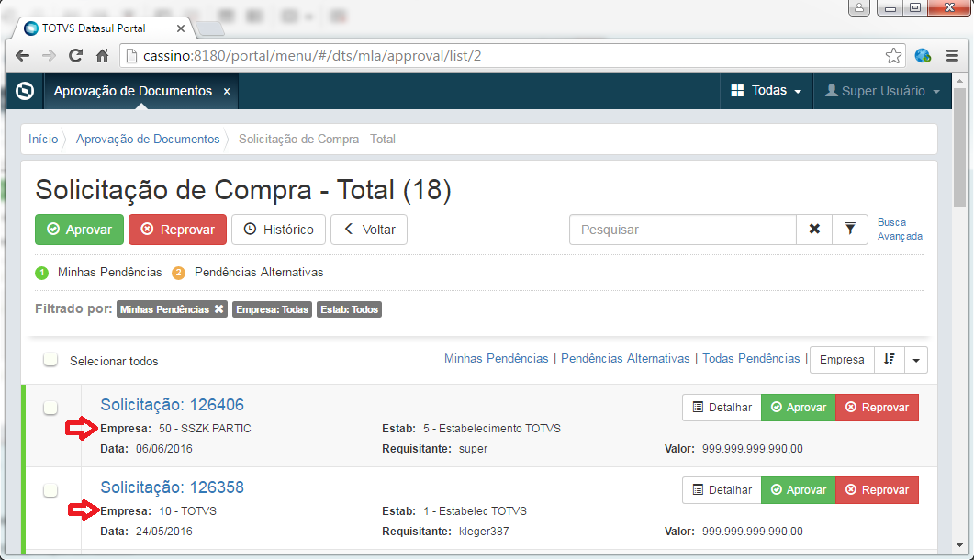Toggle the sort order icon
This screenshot has width=974, height=560.
pos(890,359)
